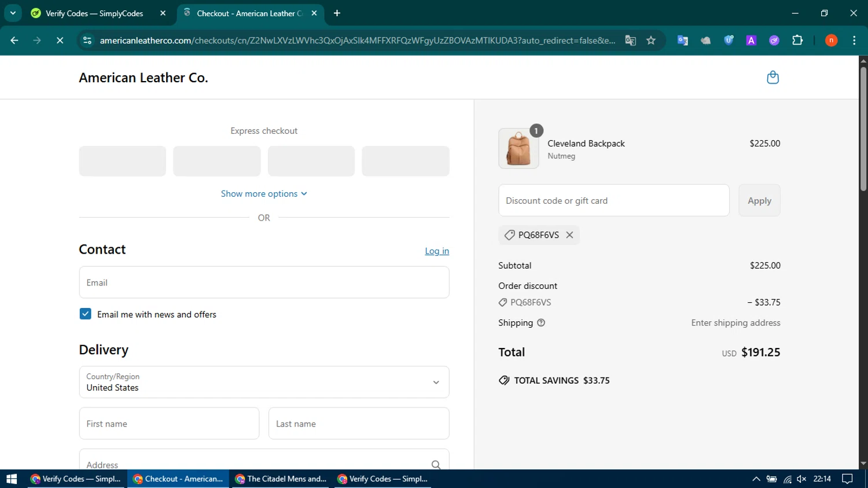Open the Chrome profile avatar
This screenshot has width=868, height=488.
click(831, 41)
